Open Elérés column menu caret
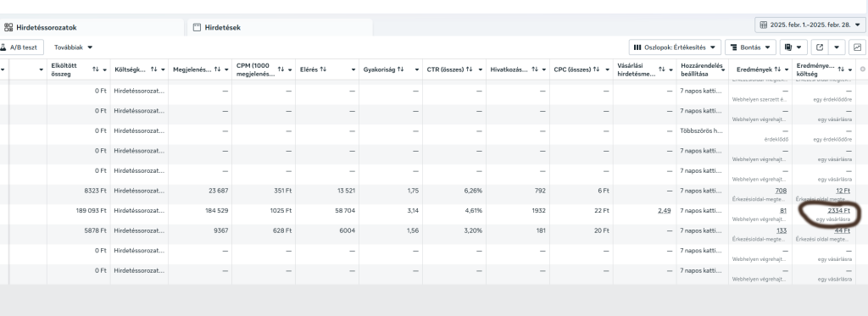The image size is (868, 316). [x=353, y=69]
